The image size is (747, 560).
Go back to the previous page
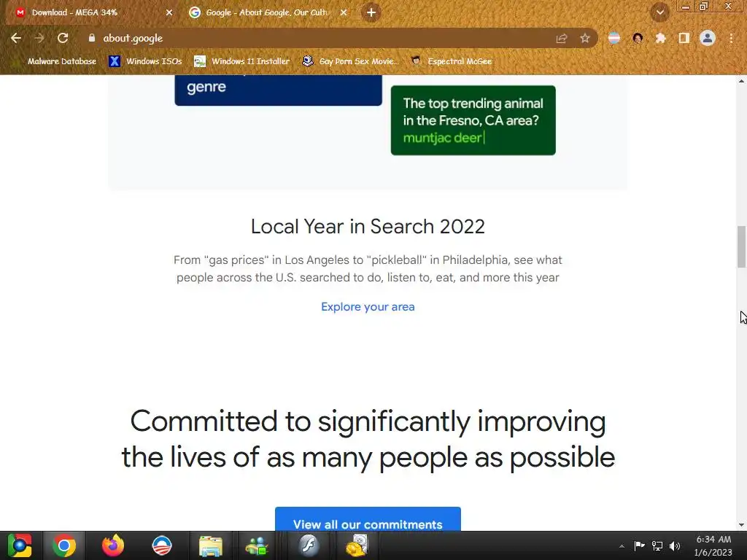coord(16,38)
